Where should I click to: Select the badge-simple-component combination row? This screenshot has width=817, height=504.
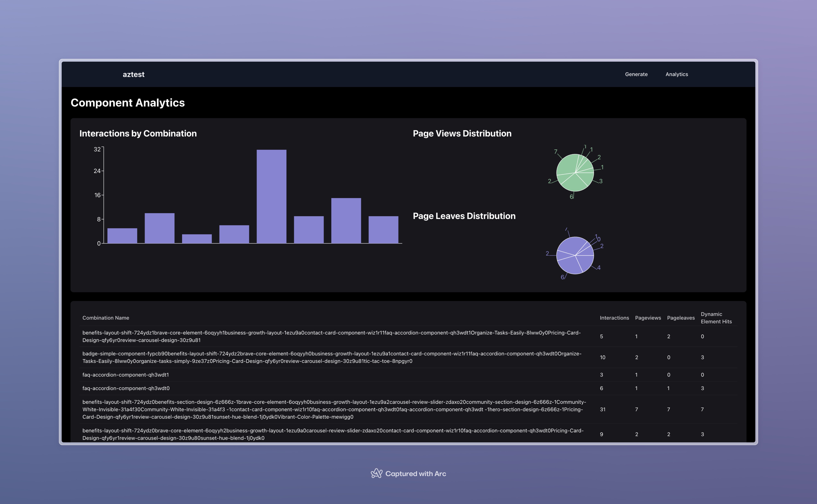[x=331, y=357]
